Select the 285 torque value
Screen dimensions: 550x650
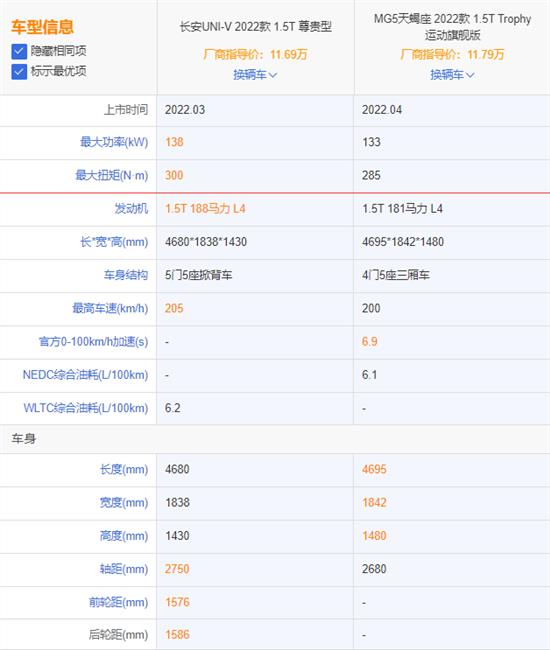[x=371, y=175]
